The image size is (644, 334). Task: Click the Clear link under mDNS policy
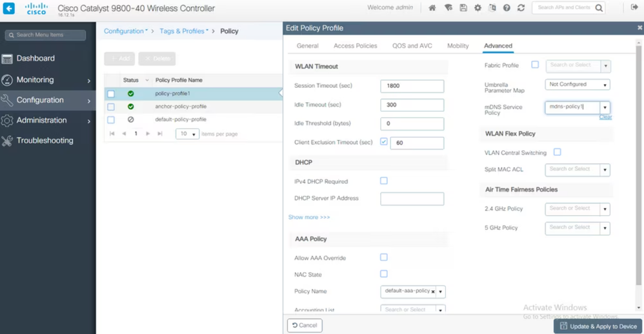(605, 117)
